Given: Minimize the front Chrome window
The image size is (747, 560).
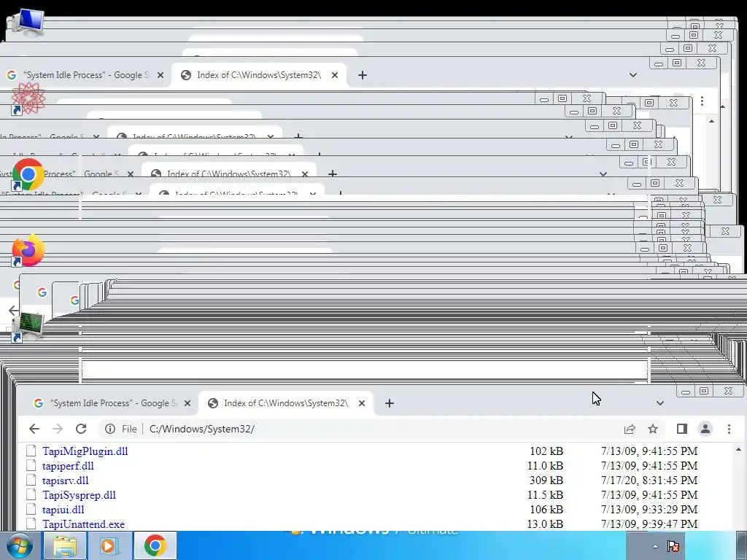Looking at the screenshot, I should tap(686, 392).
